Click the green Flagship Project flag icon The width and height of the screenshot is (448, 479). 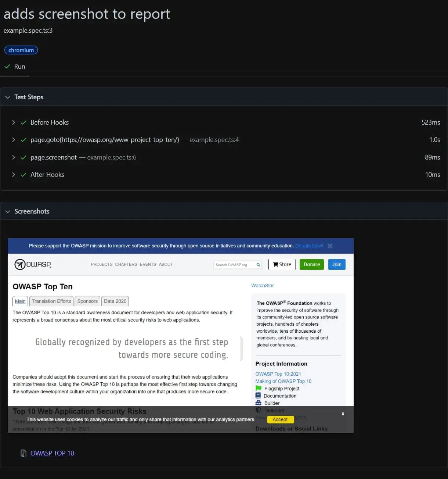(x=259, y=388)
